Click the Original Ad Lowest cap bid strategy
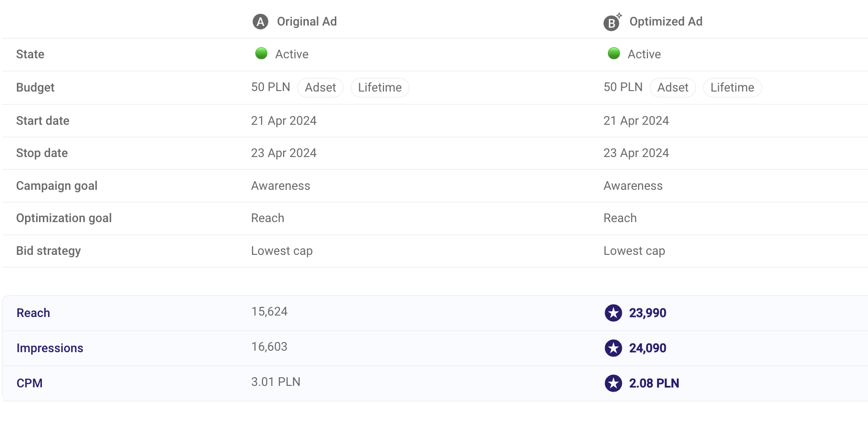This screenshot has width=868, height=422. pos(282,251)
